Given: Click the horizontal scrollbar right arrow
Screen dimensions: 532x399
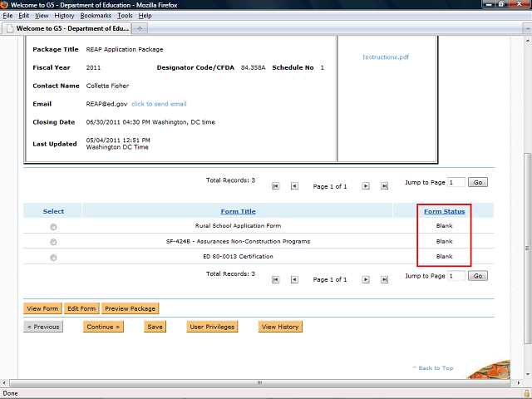Looking at the screenshot, I should tap(518, 383).
